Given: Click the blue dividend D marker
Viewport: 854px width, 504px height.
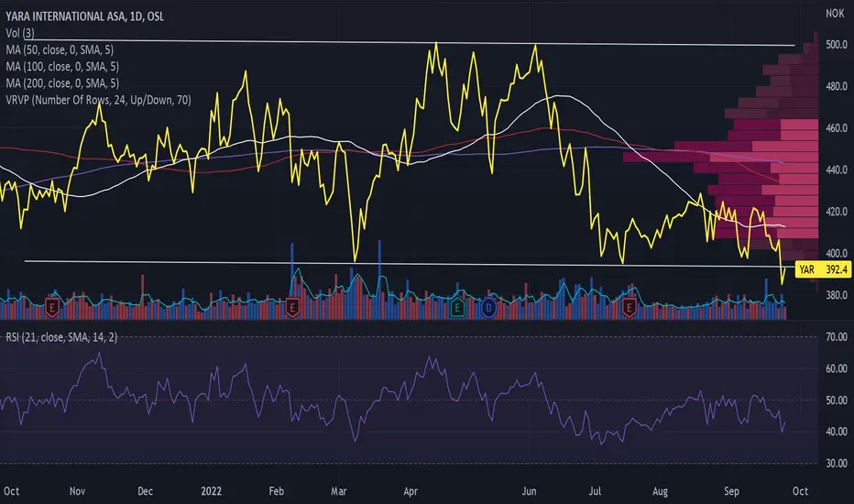Looking at the screenshot, I should [x=488, y=309].
